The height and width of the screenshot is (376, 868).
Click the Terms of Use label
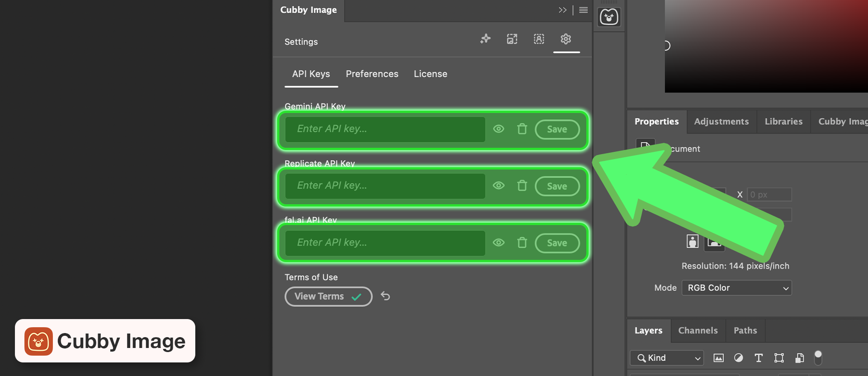click(x=311, y=277)
